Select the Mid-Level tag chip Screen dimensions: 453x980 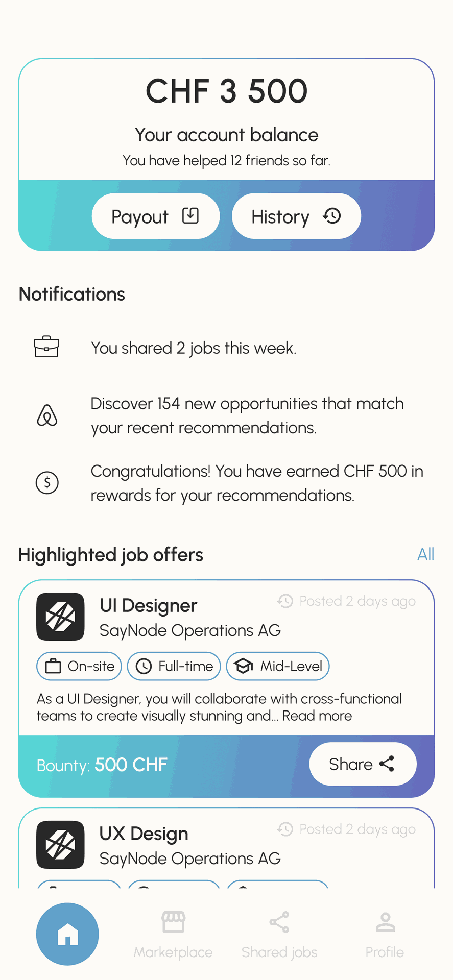coord(278,666)
